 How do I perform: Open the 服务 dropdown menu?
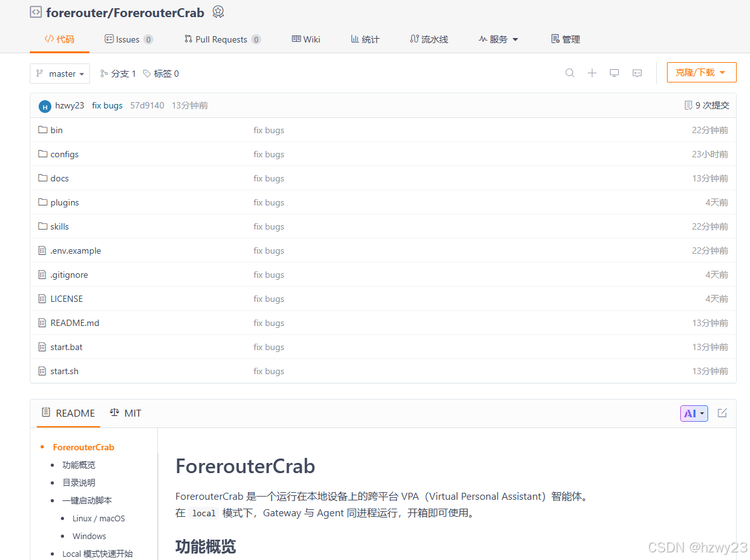pyautogui.click(x=498, y=39)
